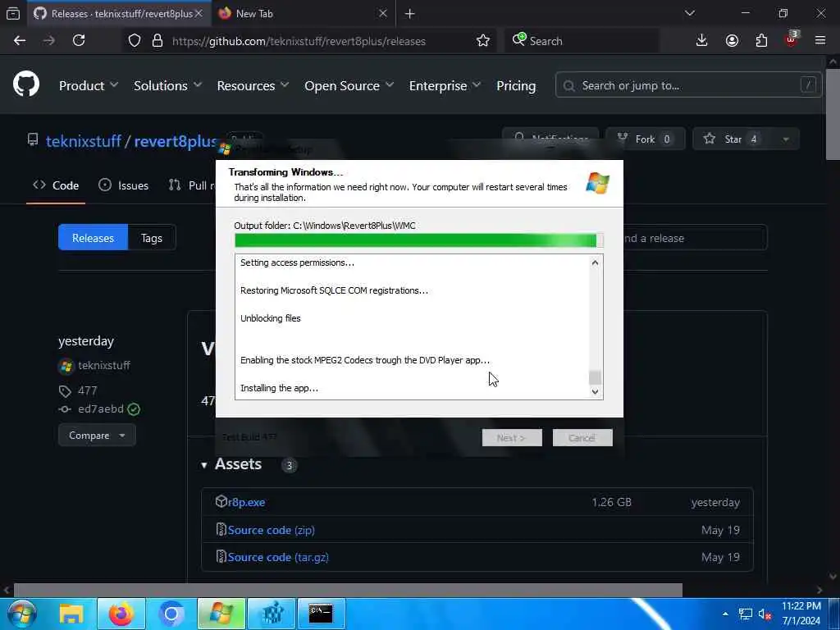Screen dimensions: 840x630
Task: Open the Firefox downloads panel
Action: point(701,41)
